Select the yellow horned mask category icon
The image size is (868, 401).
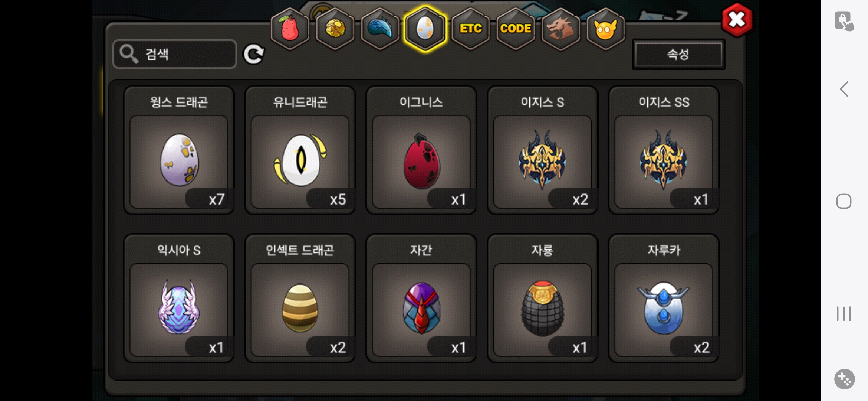tap(605, 29)
